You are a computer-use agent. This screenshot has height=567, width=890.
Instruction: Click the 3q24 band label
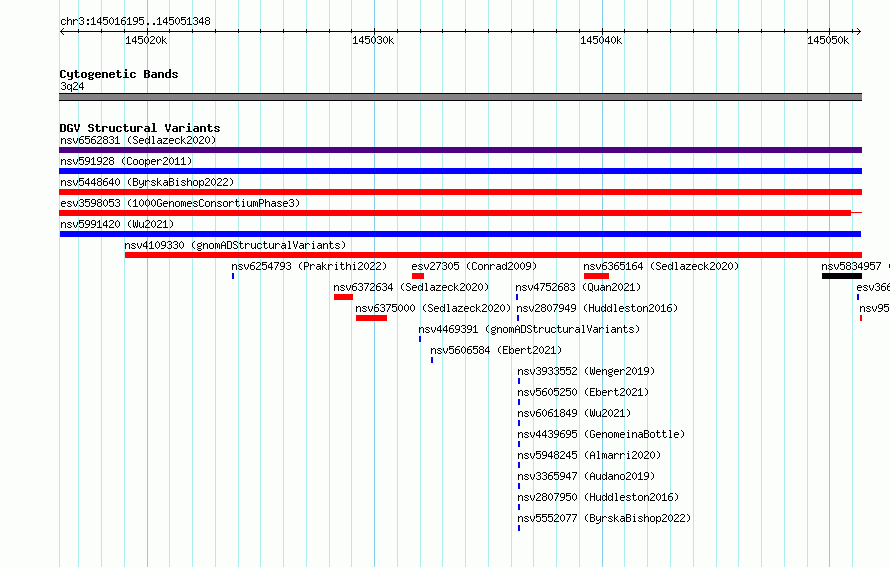72,86
